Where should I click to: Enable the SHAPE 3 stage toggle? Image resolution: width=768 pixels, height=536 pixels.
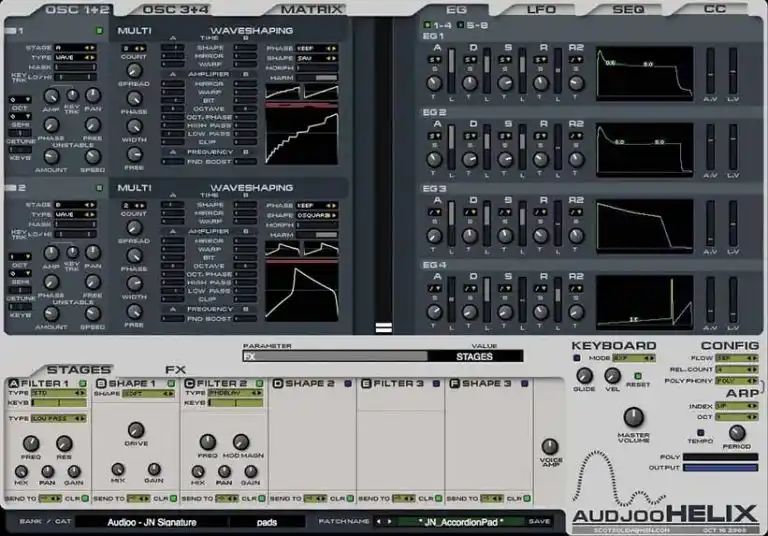524,383
